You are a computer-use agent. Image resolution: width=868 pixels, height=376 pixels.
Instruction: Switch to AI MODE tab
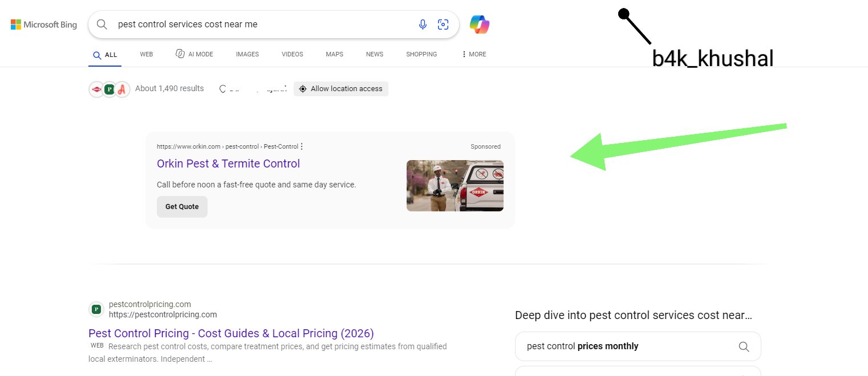(194, 54)
